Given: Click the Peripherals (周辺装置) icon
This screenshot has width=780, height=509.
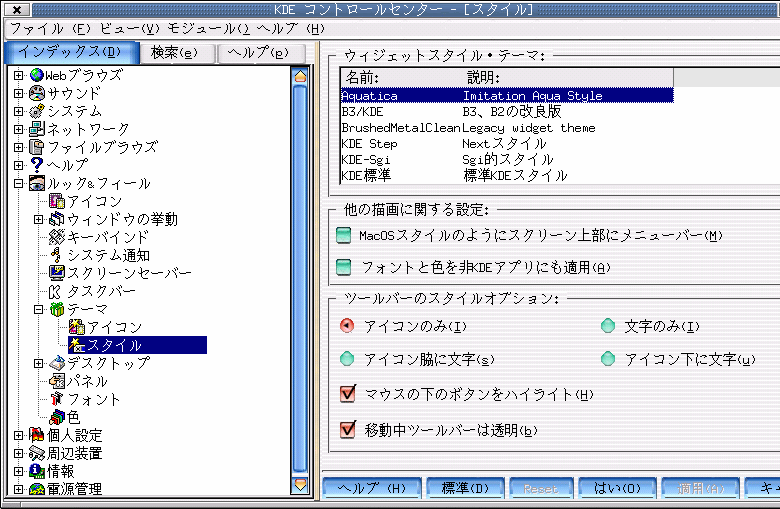Looking at the screenshot, I should (37, 453).
